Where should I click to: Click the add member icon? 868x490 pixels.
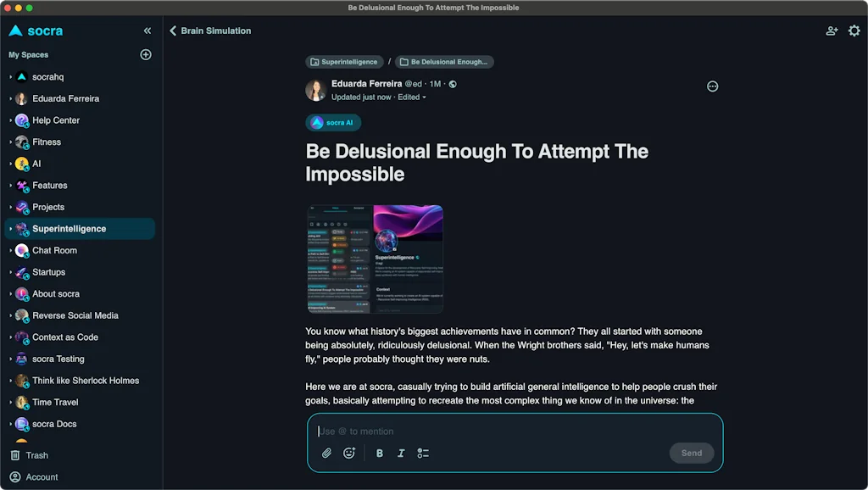[x=832, y=31]
